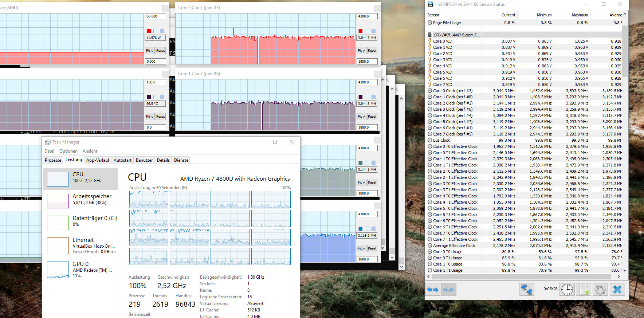
Task: Click the Sensor column header in HWiNFO
Action: point(453,15)
